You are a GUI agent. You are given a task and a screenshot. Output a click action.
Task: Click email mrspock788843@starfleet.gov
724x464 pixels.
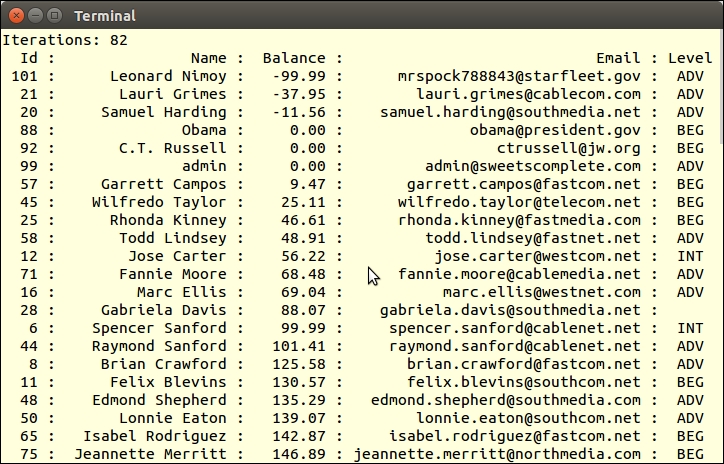point(519,76)
